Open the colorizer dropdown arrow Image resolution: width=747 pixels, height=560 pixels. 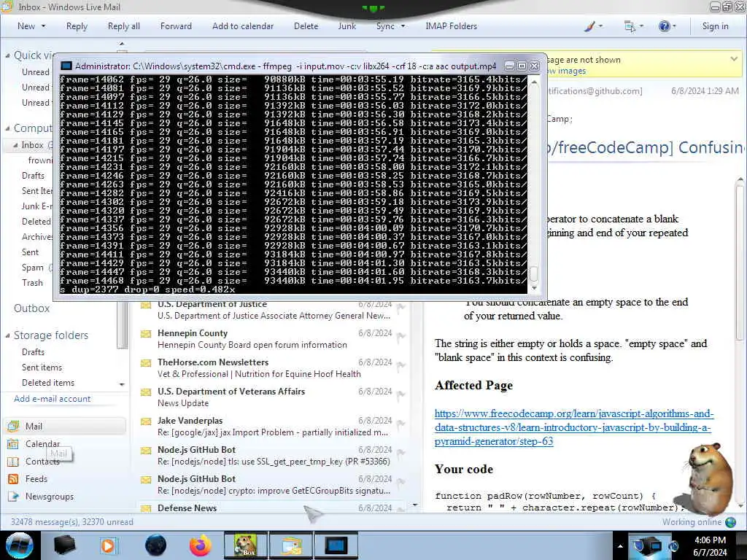[600, 26]
